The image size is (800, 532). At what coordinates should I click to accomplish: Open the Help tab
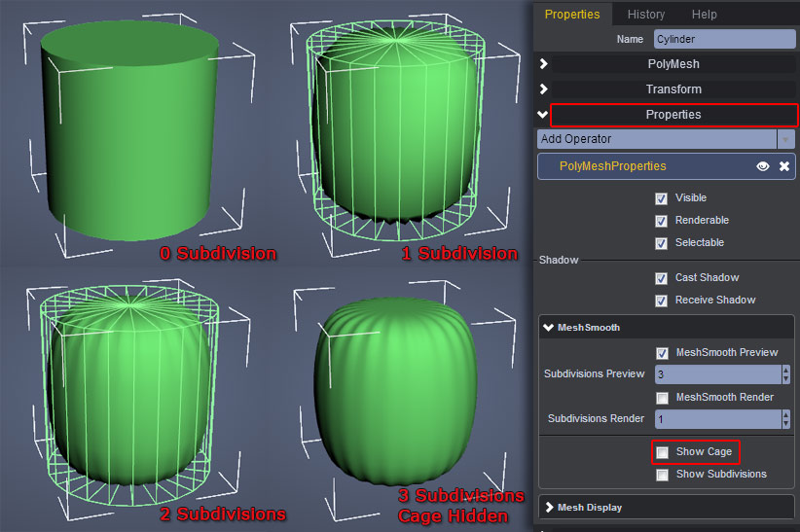point(704,15)
